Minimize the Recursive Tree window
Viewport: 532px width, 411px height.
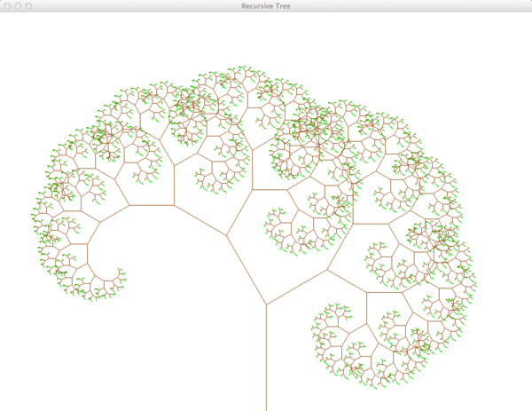pyautogui.click(x=18, y=6)
